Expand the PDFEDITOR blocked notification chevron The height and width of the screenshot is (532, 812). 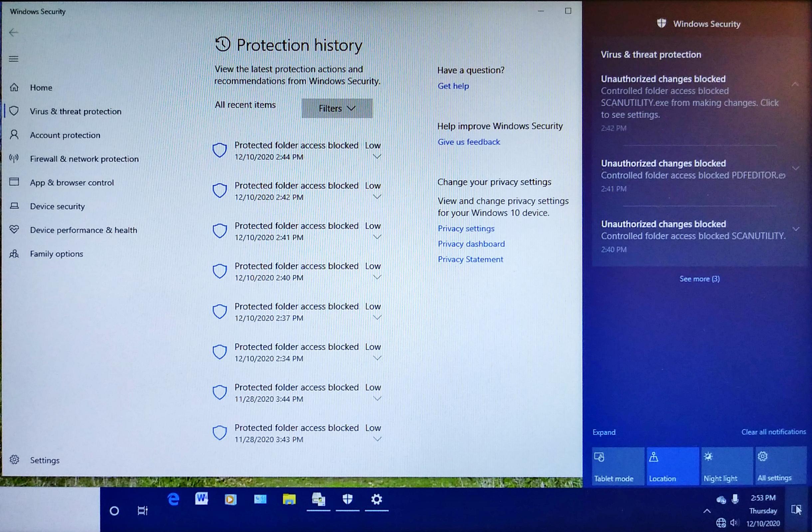tap(796, 168)
